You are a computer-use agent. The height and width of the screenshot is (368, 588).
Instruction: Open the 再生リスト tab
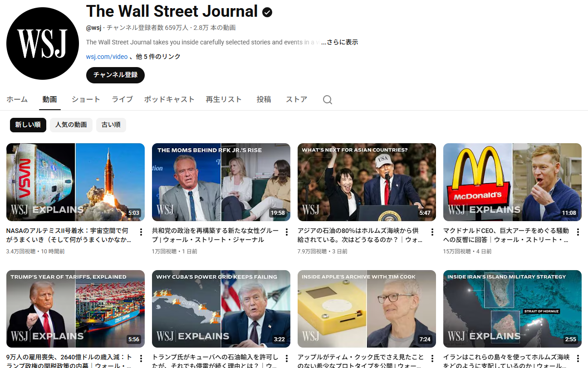[x=224, y=99]
